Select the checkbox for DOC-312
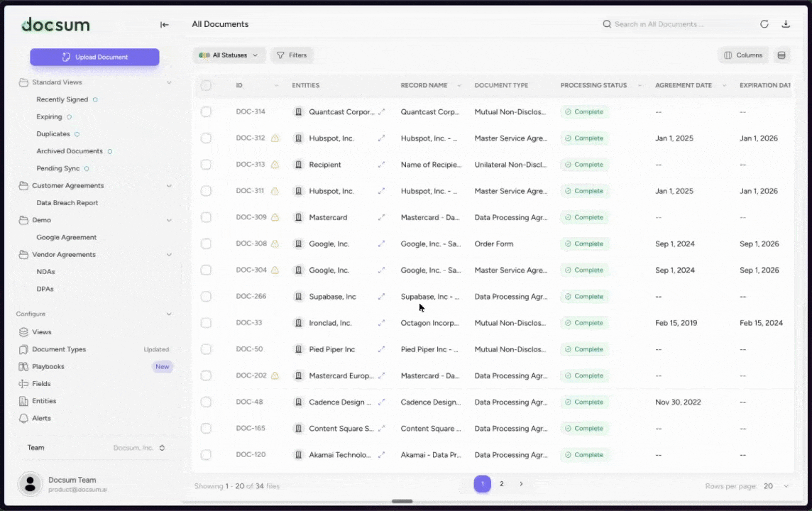The width and height of the screenshot is (812, 511). 206,138
